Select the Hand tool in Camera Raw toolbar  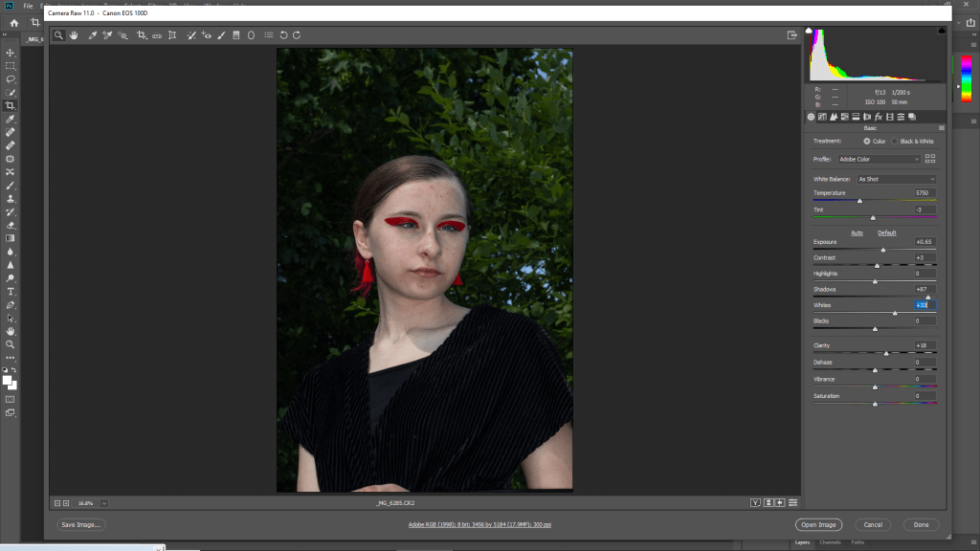point(74,35)
